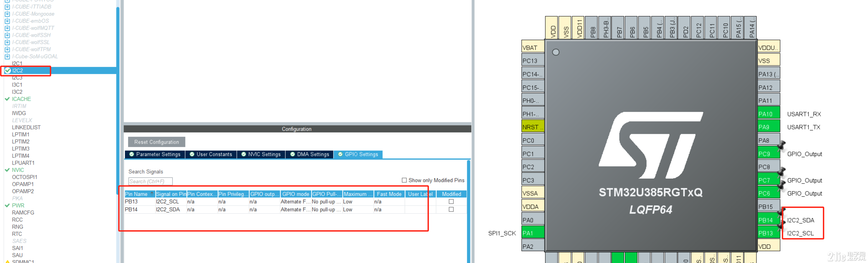868x263 pixels.
Task: Select IWDG in the peripheral list
Action: click(19, 113)
